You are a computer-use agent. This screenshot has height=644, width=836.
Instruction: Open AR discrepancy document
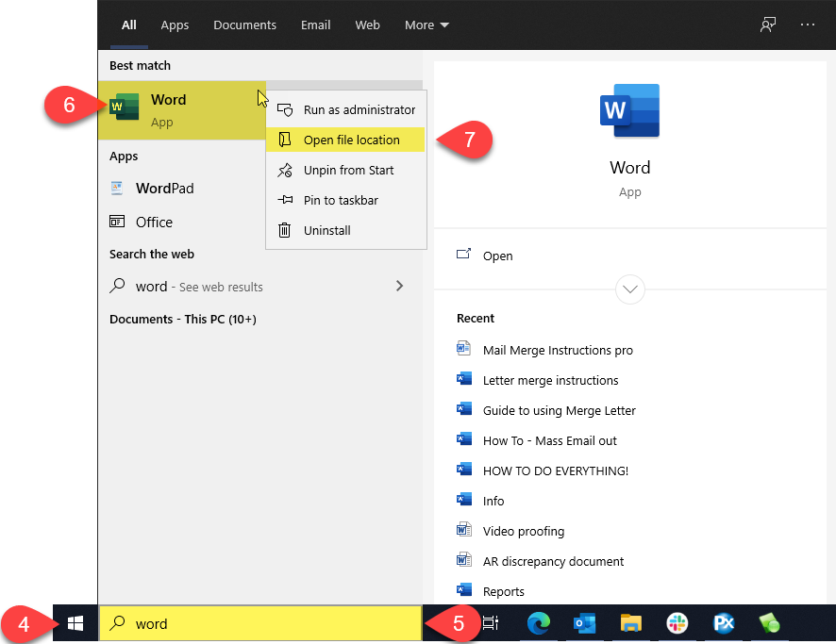pos(553,561)
